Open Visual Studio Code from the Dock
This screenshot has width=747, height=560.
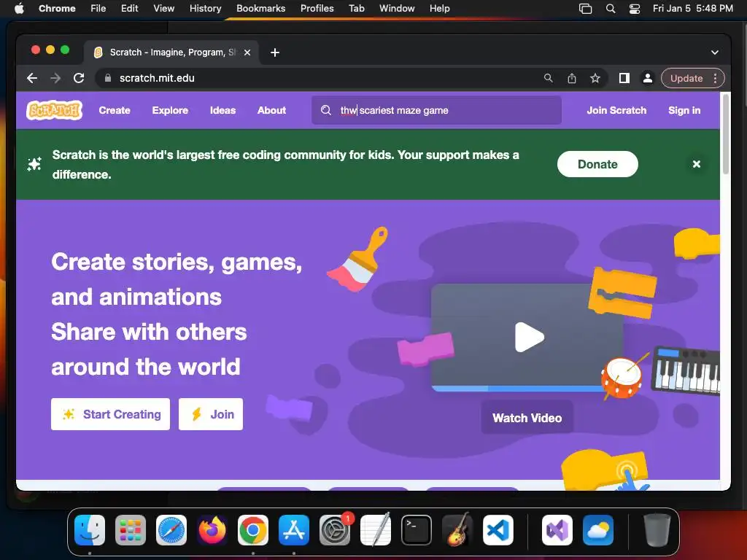tap(498, 530)
